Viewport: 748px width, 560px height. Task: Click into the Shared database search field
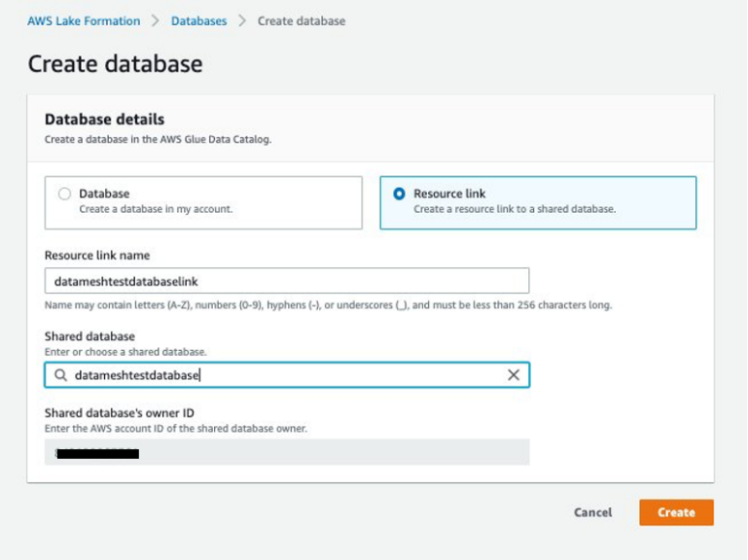point(287,375)
